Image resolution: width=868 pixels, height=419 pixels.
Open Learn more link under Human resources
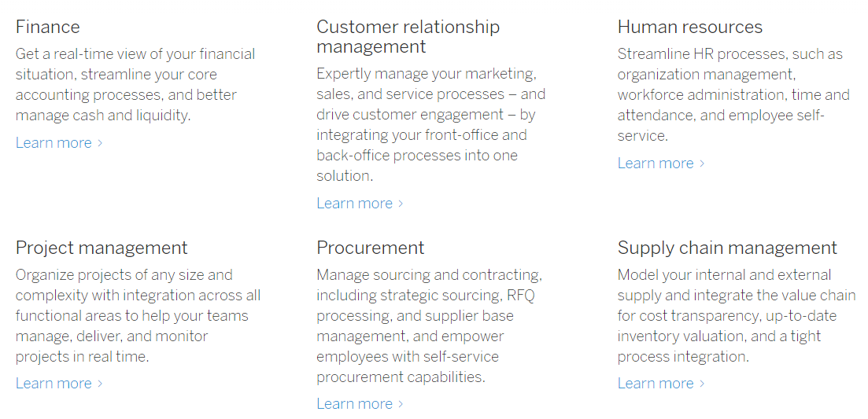point(661,163)
